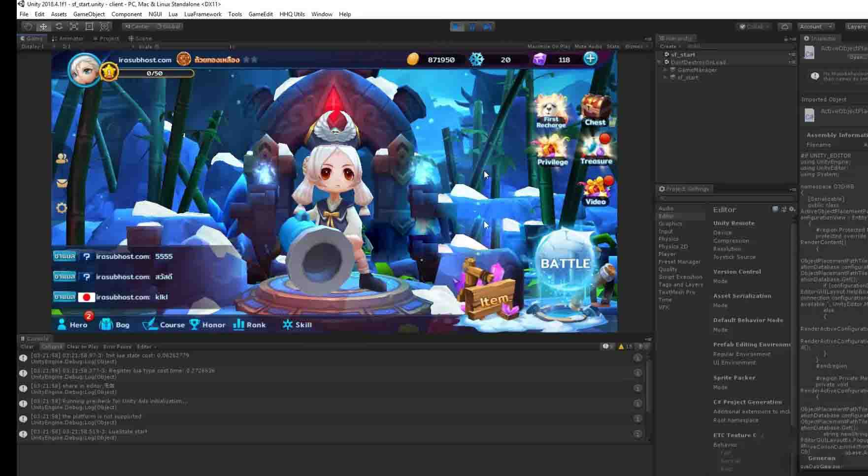Click the 0/50 experience progress bar

click(x=155, y=73)
